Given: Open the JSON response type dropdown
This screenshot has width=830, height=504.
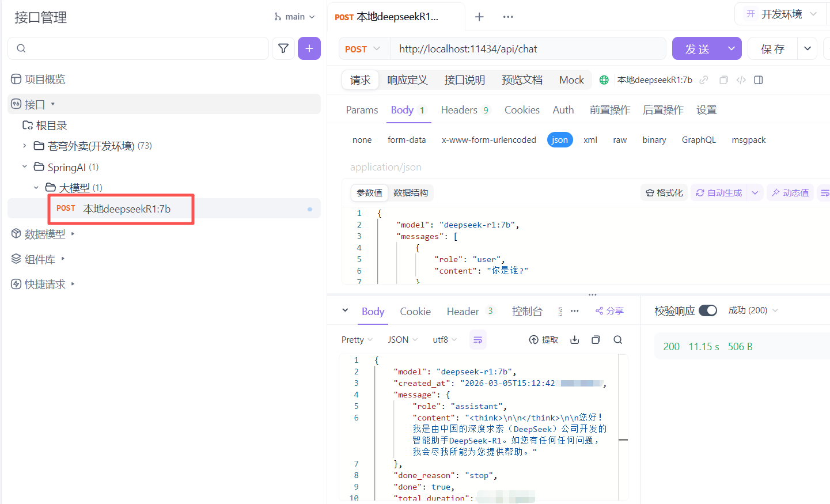Looking at the screenshot, I should 403,340.
